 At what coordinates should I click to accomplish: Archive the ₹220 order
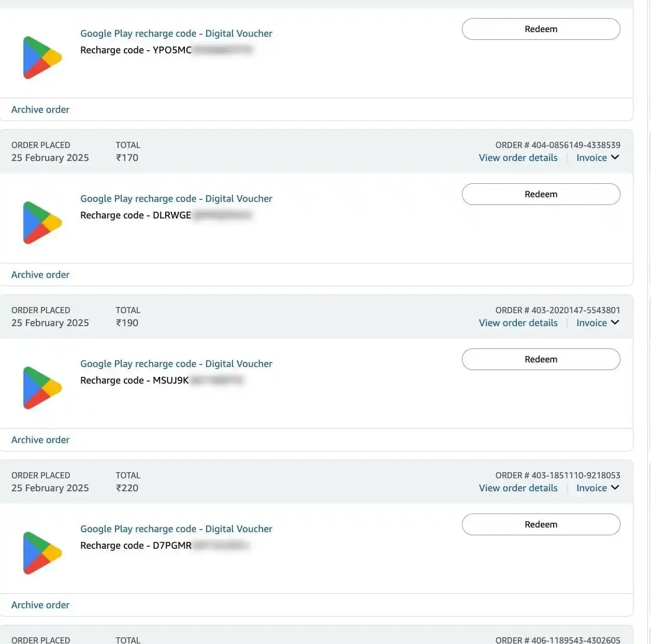pos(40,605)
